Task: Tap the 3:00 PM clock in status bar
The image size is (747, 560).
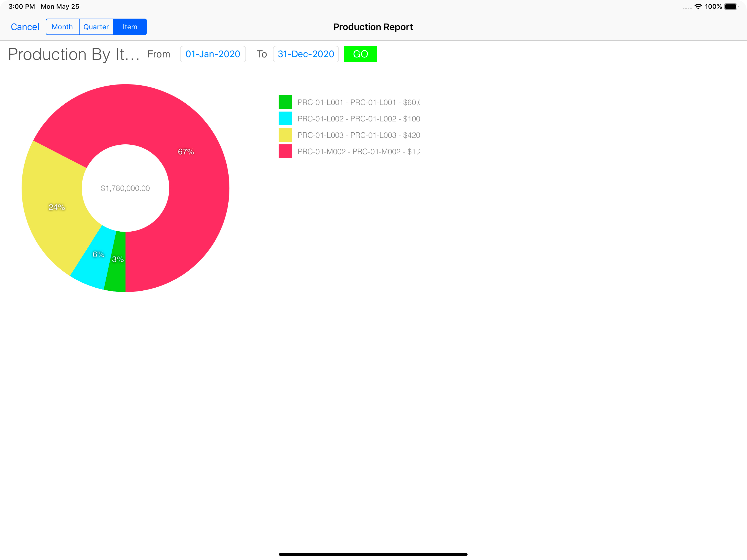Action: coord(22,6)
